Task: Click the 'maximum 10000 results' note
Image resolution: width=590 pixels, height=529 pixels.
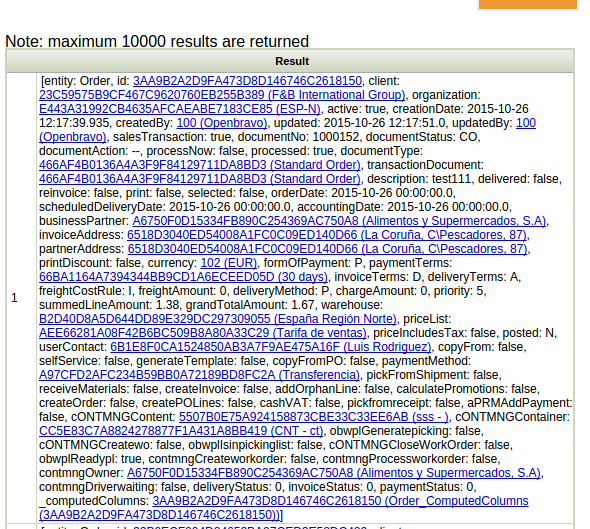Action: (x=157, y=41)
